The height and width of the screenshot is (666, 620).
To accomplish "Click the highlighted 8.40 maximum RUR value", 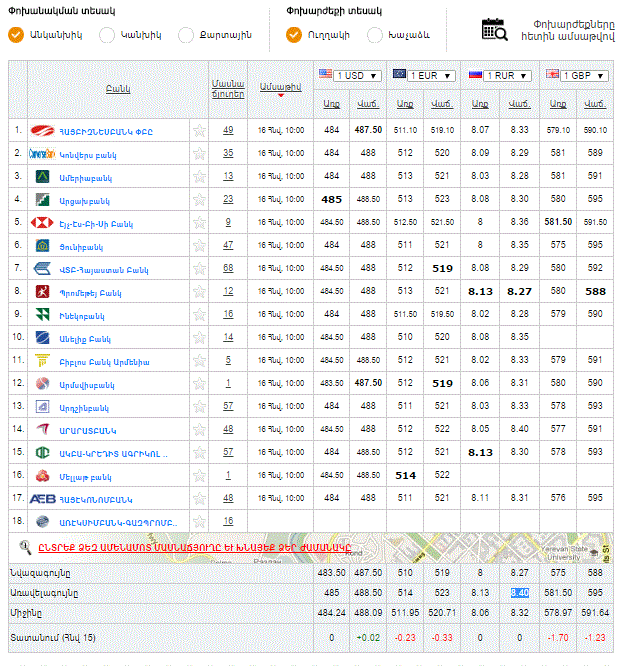I will (519, 592).
